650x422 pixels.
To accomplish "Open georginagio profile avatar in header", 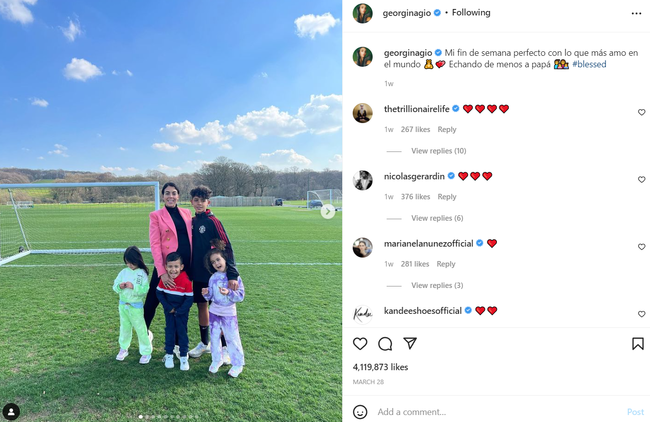I will 362,13.
